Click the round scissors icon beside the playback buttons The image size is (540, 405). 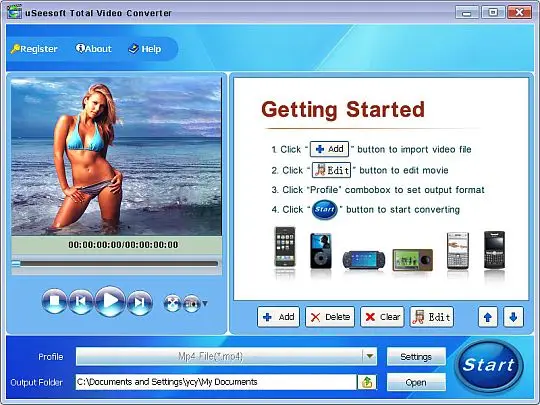point(172,303)
